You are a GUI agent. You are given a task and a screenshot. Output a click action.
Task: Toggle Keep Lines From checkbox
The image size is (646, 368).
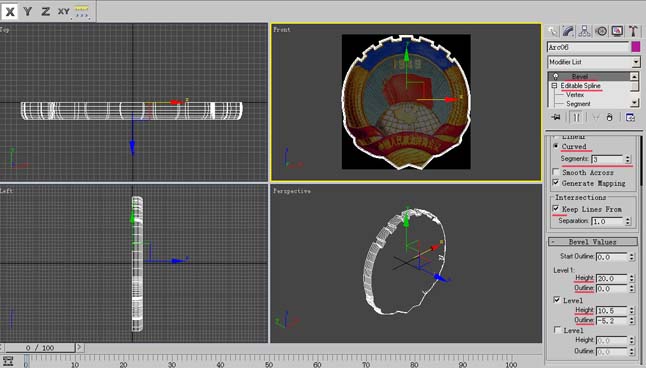point(556,209)
